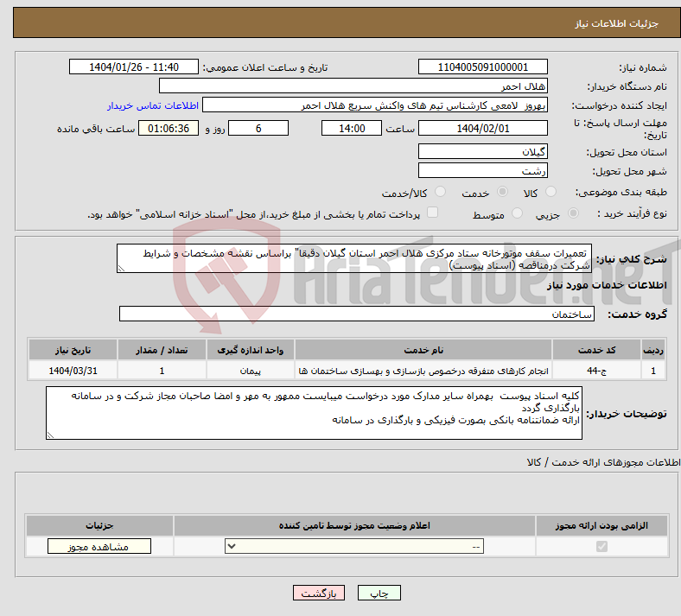Viewport: 681px width, 616px height.
Task: Click the اطلاعات خدمات مورد نیاز heading
Action: point(607,285)
